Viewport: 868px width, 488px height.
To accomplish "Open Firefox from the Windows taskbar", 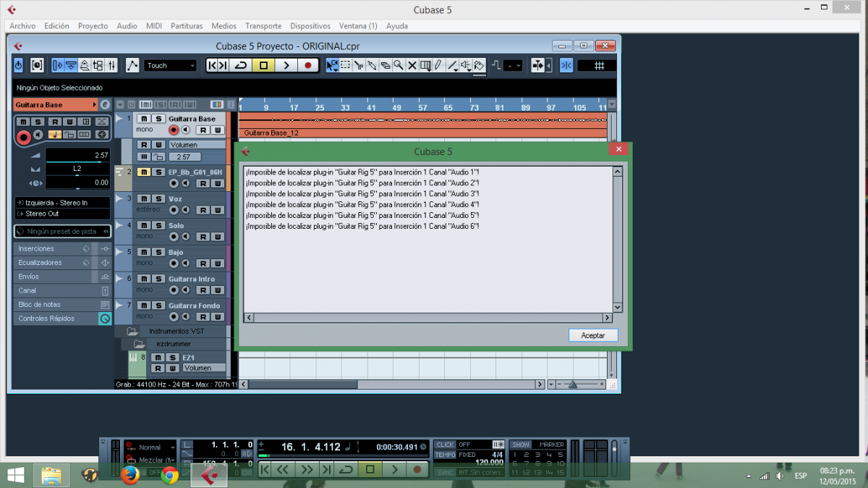I will tap(130, 475).
